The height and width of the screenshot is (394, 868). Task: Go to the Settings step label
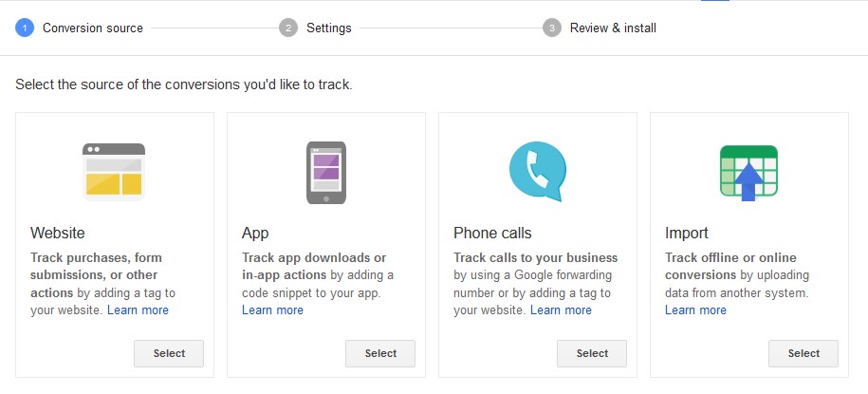pos(329,28)
